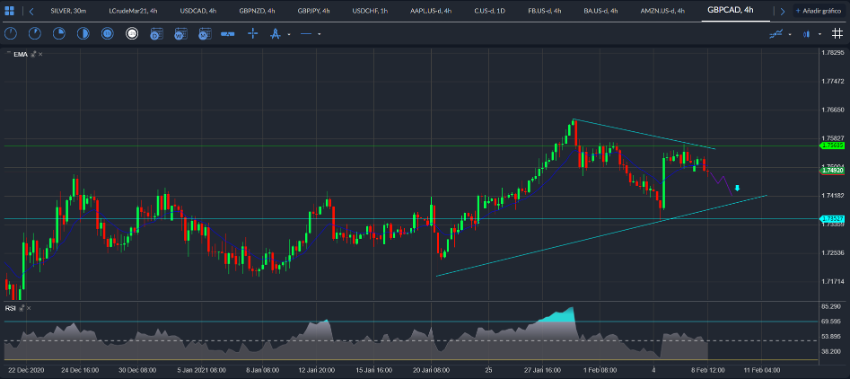850x380 pixels.
Task: Click the 1.72536 price axis value
Action: pos(833,253)
